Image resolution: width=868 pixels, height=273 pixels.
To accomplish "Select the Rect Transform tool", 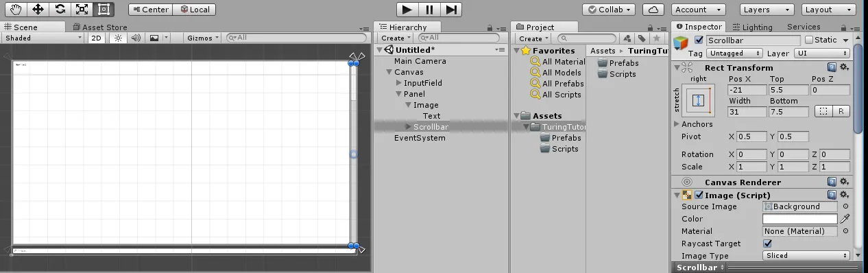I will pyautogui.click(x=104, y=10).
